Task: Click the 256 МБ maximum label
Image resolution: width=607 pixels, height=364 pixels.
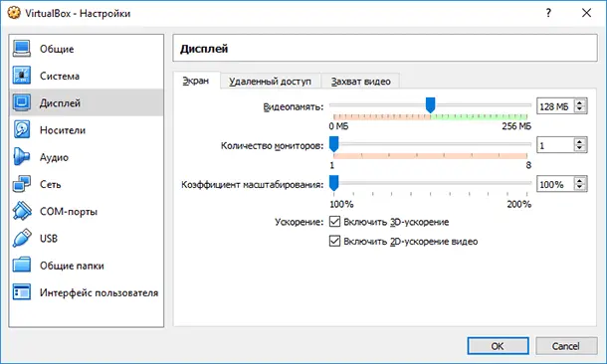Action: [516, 126]
